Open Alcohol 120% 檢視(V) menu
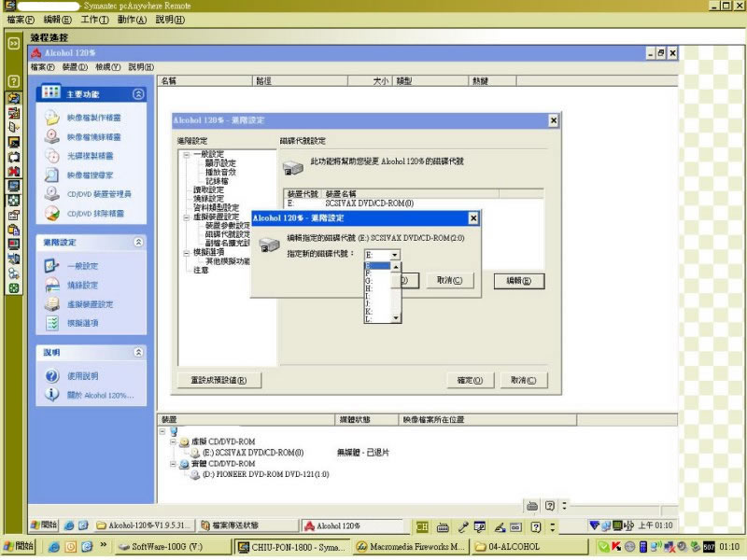Screen dimensions: 747x560 (x=107, y=67)
